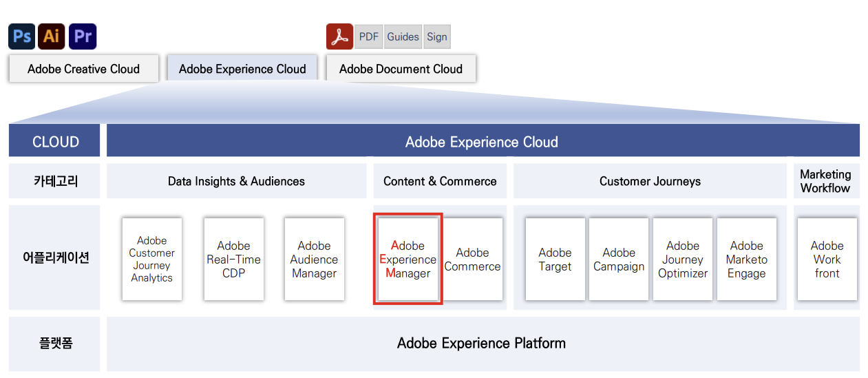Click the Marketing Workflow category
The height and width of the screenshot is (378, 868).
click(826, 181)
